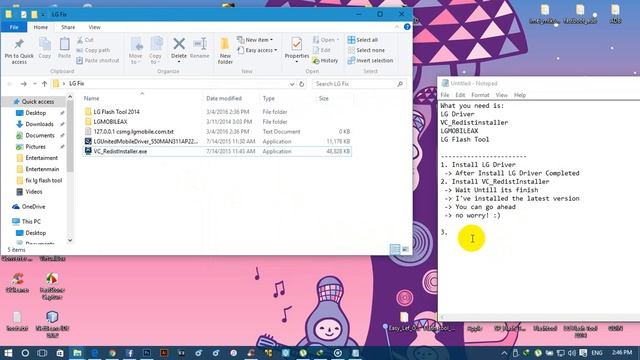Select OneDrive in sidebar
640x360 pixels.
pyautogui.click(x=33, y=207)
